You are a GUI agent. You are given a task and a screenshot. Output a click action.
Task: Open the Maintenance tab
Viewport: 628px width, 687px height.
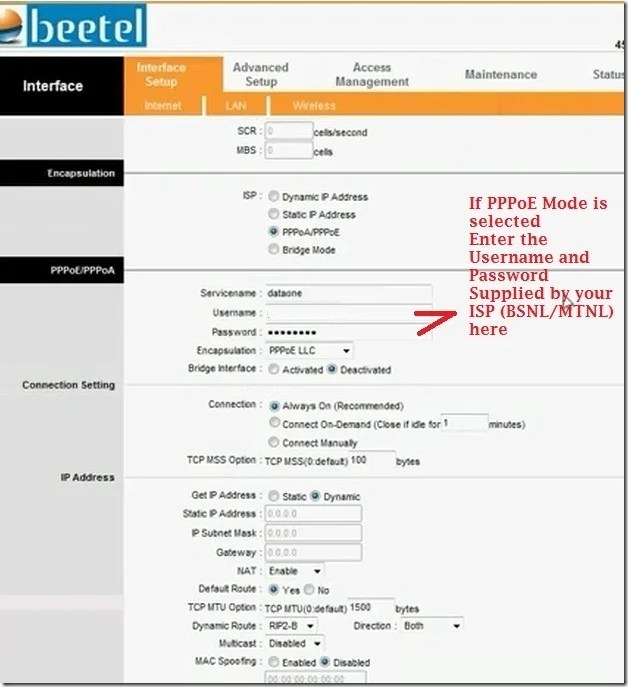click(x=501, y=74)
